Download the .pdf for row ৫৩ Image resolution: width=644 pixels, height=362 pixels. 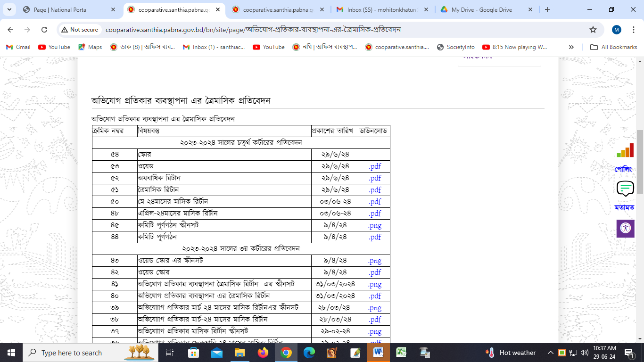point(374,166)
